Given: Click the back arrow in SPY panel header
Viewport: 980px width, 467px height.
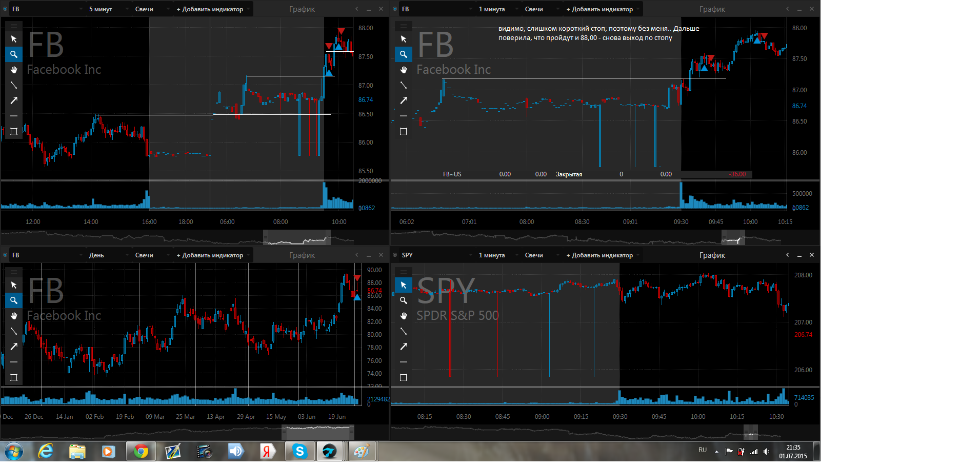Looking at the screenshot, I should 787,255.
